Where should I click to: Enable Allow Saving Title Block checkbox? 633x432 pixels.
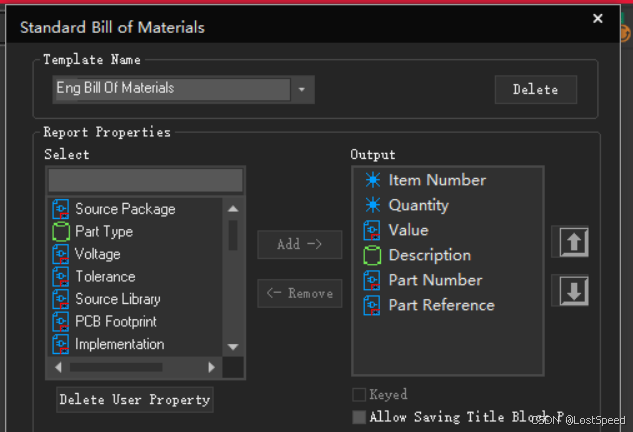point(359,417)
